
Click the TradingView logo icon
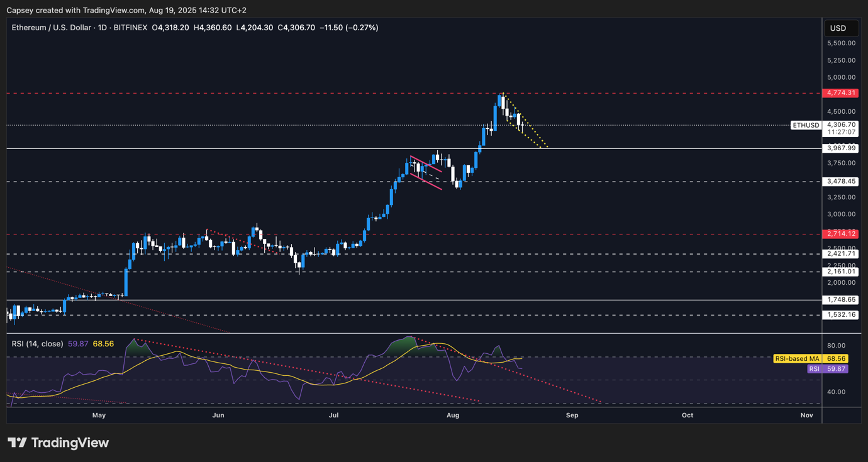pyautogui.click(x=17, y=443)
